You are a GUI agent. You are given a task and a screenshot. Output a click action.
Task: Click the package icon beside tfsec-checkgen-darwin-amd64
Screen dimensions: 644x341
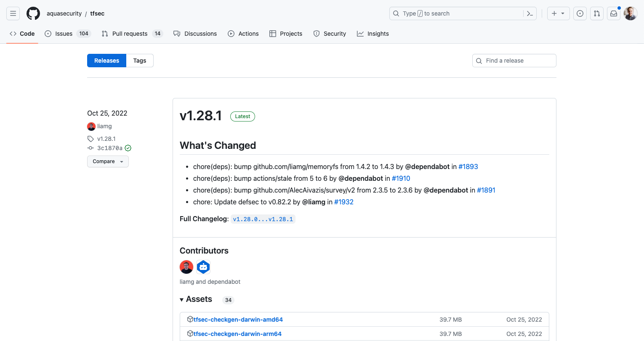tap(190, 319)
